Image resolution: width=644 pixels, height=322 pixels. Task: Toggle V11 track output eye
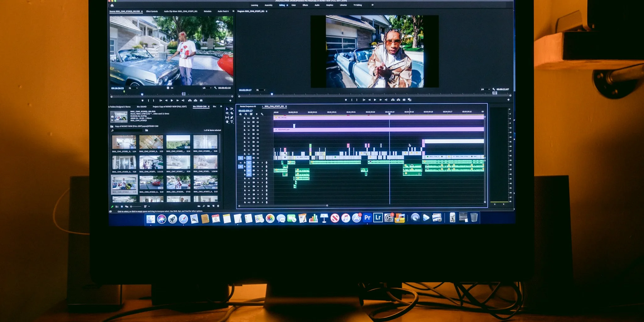click(258, 118)
